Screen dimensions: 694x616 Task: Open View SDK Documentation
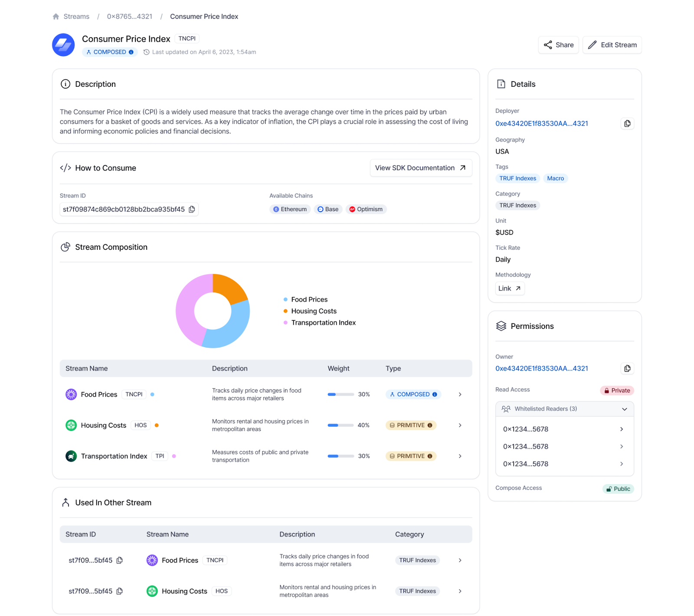tap(420, 168)
